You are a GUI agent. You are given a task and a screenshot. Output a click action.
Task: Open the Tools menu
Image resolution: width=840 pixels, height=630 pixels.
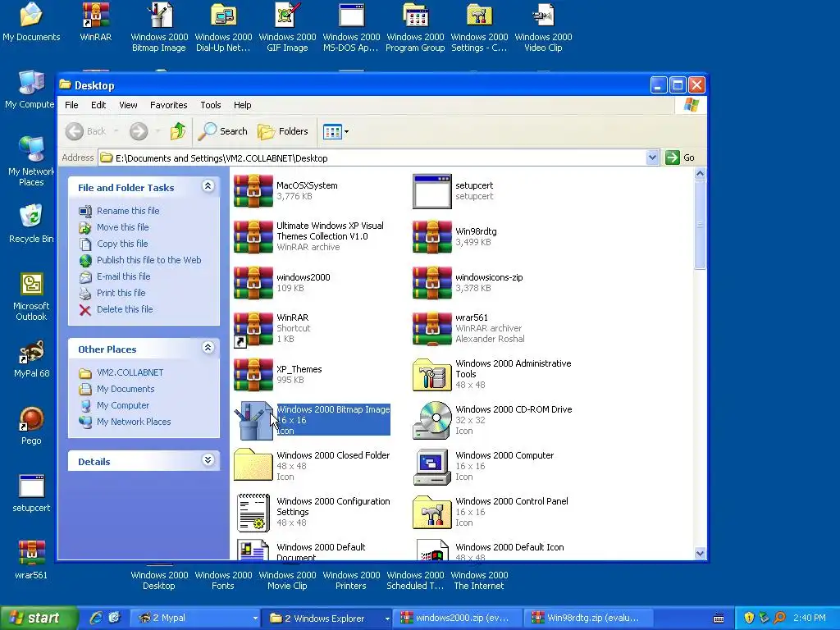click(211, 105)
